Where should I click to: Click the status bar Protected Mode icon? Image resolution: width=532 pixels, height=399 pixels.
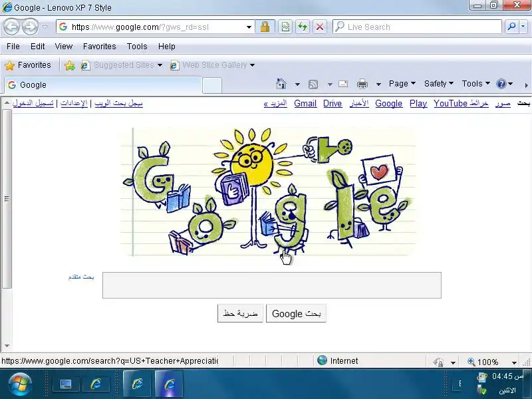[x=438, y=362]
